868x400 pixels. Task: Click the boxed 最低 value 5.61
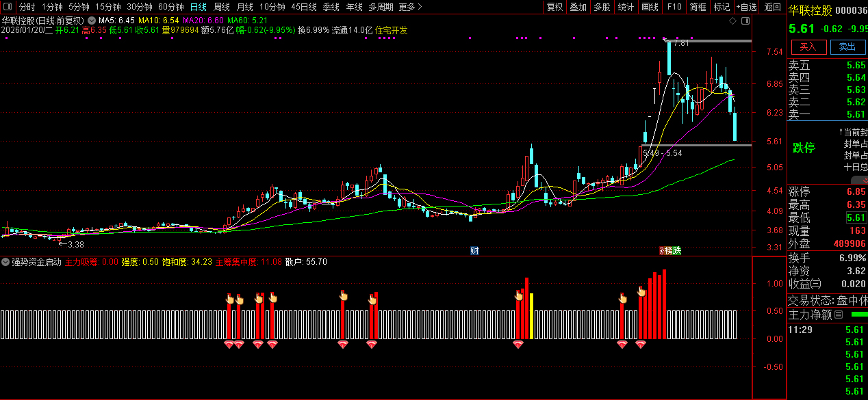click(855, 217)
